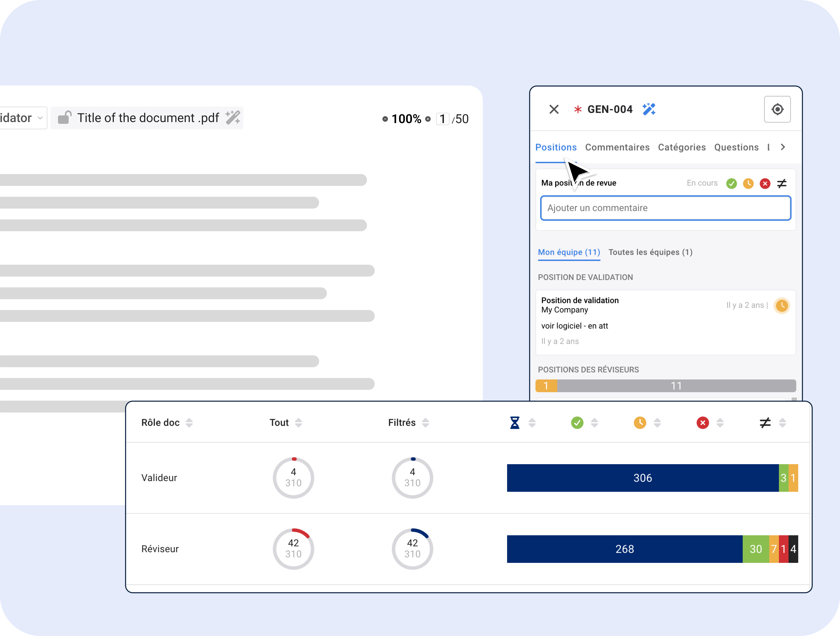Image resolution: width=840 pixels, height=636 pixels.
Task: Select Mon équipe (11) filter
Action: pos(569,252)
